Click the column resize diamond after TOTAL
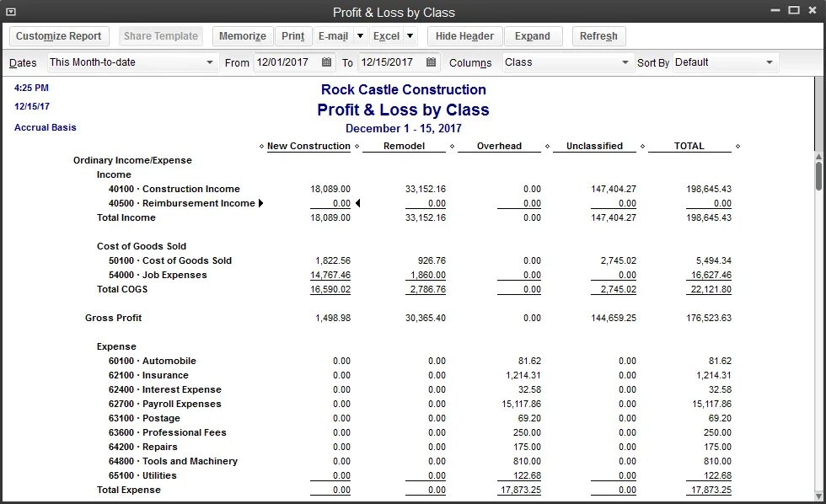This screenshot has width=826, height=504. (x=737, y=147)
